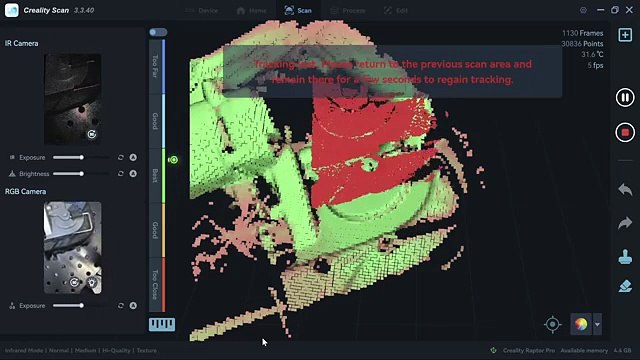Viewport: 640px width, 360px height.
Task: Enable auto mode for IR Exposure
Action: (x=133, y=158)
